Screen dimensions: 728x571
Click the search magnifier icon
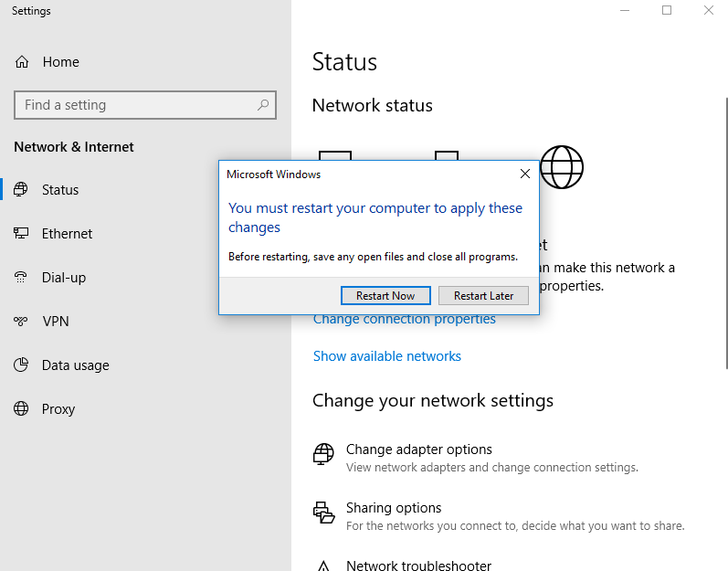263,105
